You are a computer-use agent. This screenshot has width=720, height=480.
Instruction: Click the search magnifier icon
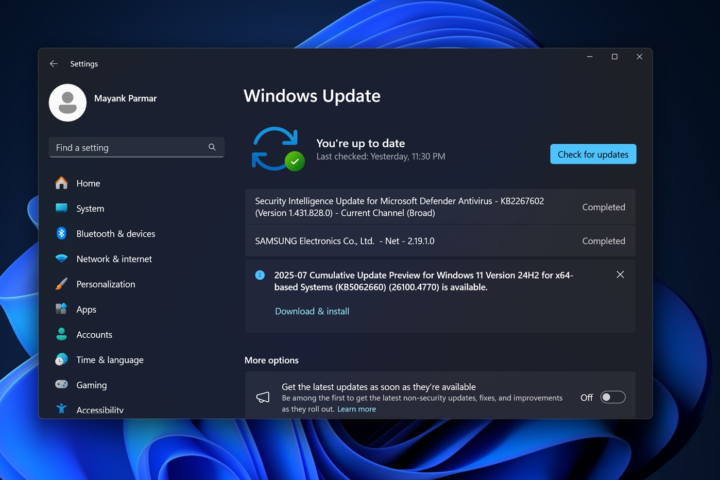pos(212,147)
